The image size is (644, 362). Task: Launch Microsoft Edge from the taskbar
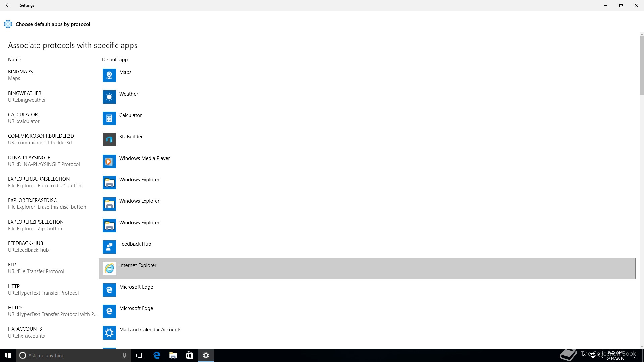pos(157,355)
